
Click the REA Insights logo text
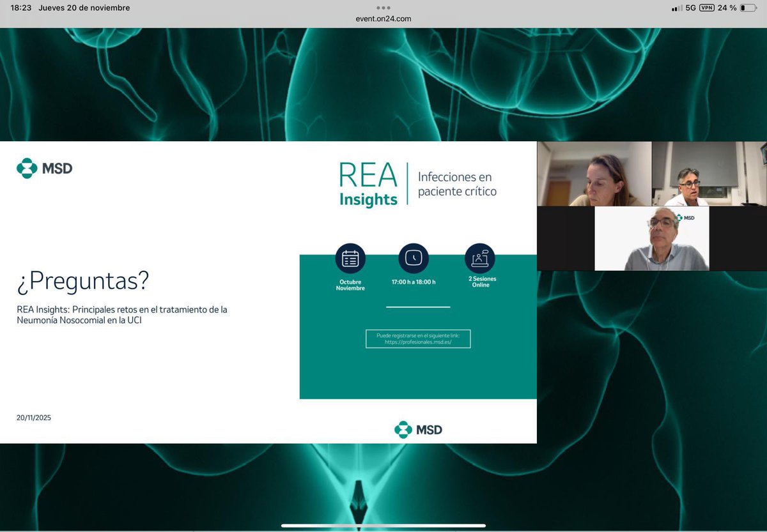click(x=369, y=184)
